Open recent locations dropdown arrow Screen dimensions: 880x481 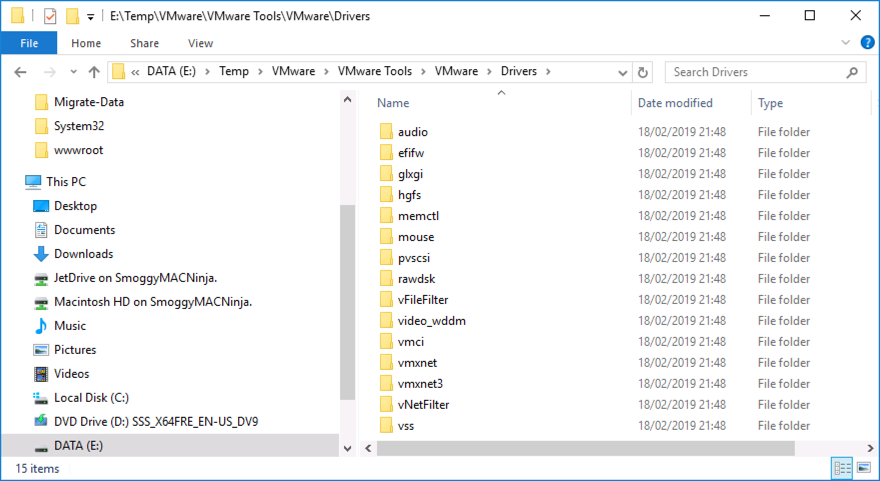[74, 72]
